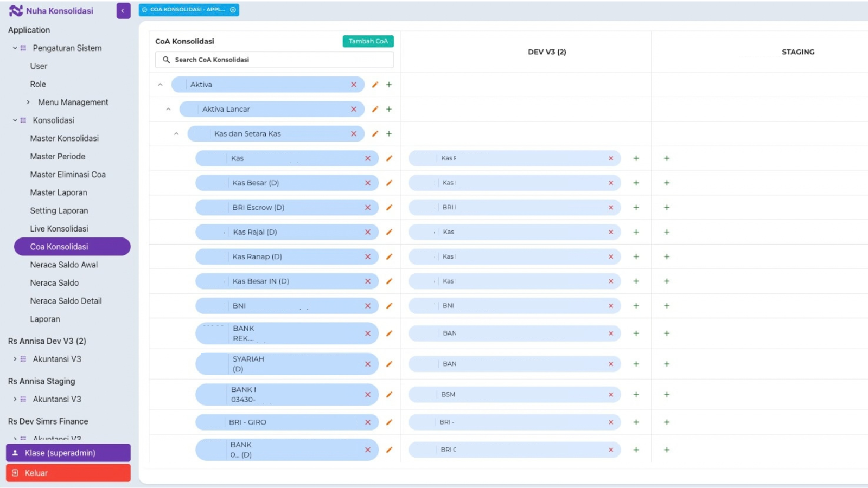Focus the Search CoA Konsolidasi field
Image resolution: width=868 pixels, height=488 pixels.
point(275,60)
